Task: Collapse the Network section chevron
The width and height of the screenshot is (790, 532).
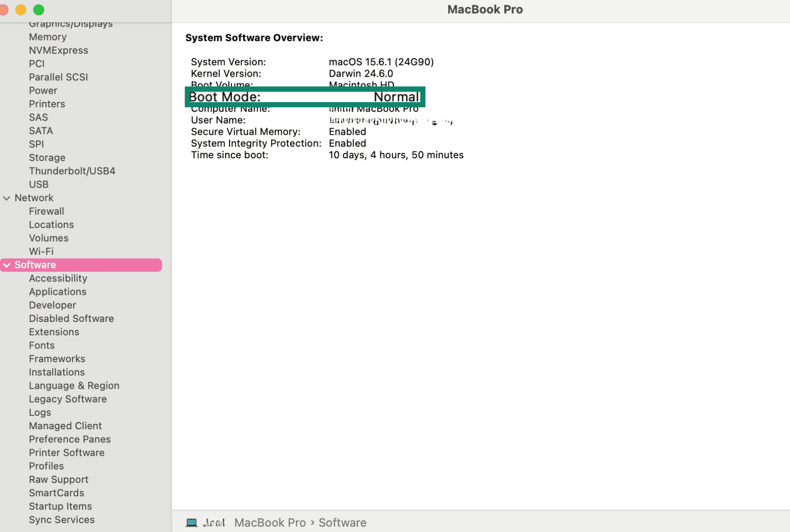Action: click(7, 198)
